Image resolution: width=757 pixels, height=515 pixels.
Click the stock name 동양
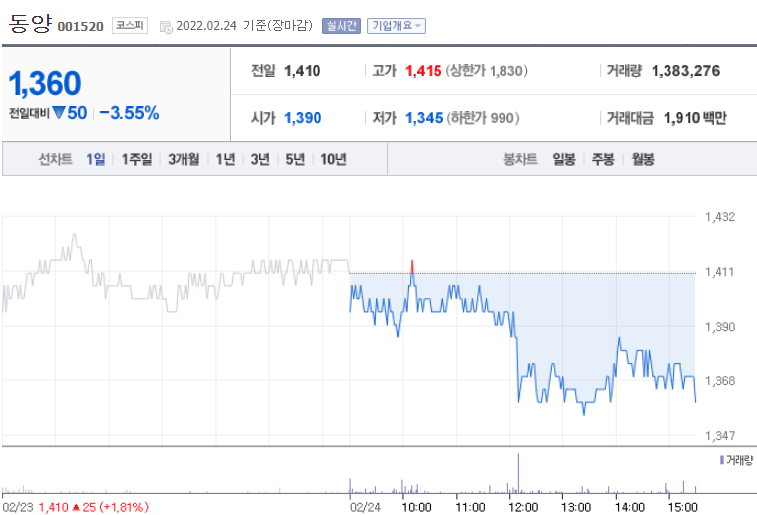(x=30, y=24)
